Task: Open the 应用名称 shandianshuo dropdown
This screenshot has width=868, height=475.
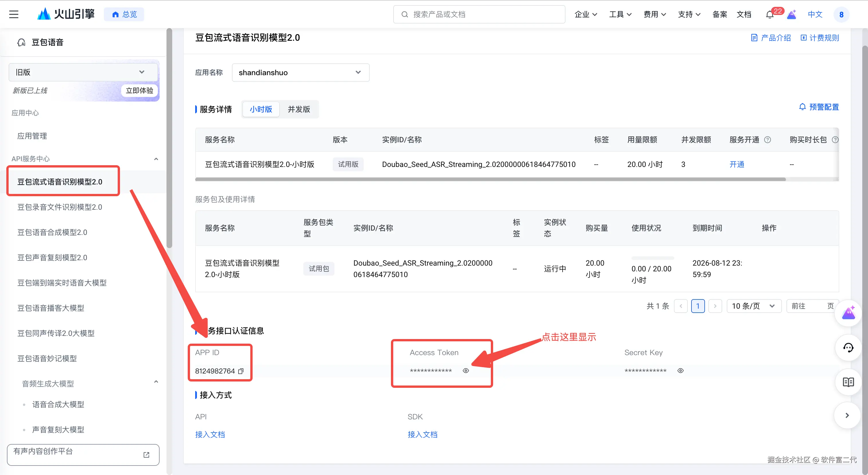Action: 300,73
